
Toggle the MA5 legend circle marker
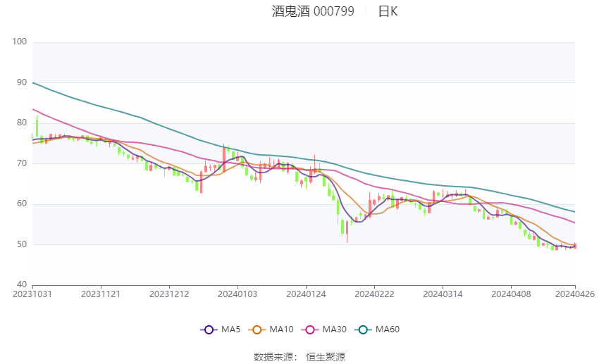[x=209, y=330]
